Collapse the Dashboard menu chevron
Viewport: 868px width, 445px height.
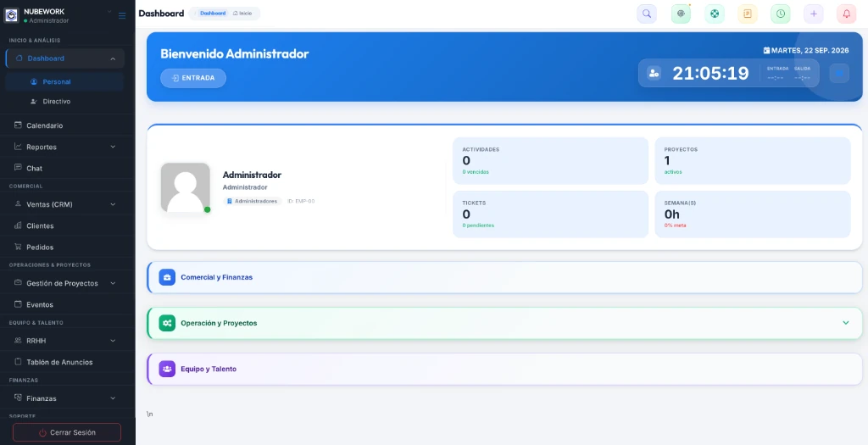coord(113,58)
